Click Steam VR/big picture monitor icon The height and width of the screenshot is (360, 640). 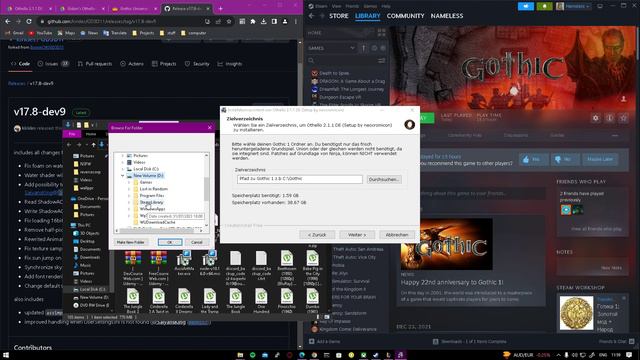tap(600, 6)
